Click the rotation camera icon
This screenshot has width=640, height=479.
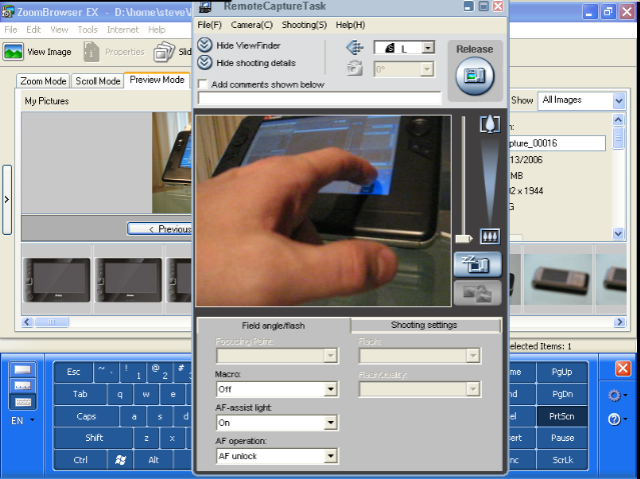click(354, 68)
